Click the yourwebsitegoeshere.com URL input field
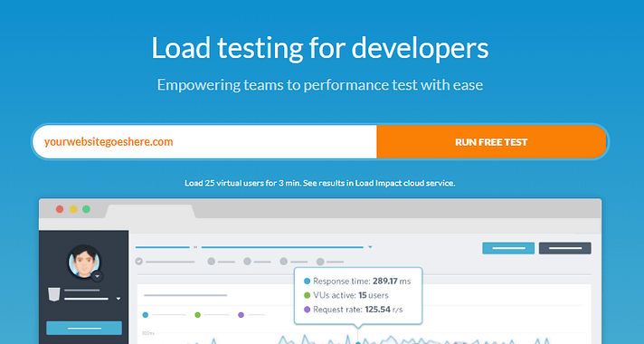This screenshot has width=644, height=344. [x=204, y=142]
